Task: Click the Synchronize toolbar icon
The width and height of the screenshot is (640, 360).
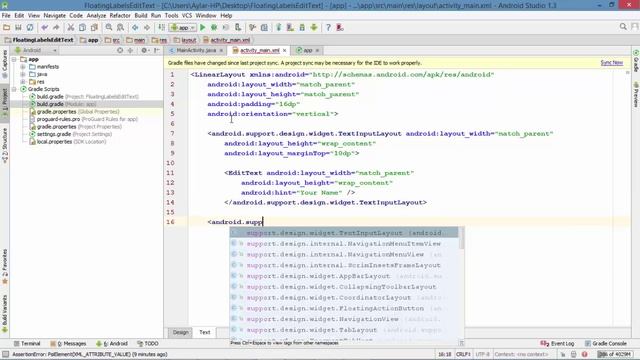Action: [x=30, y=27]
